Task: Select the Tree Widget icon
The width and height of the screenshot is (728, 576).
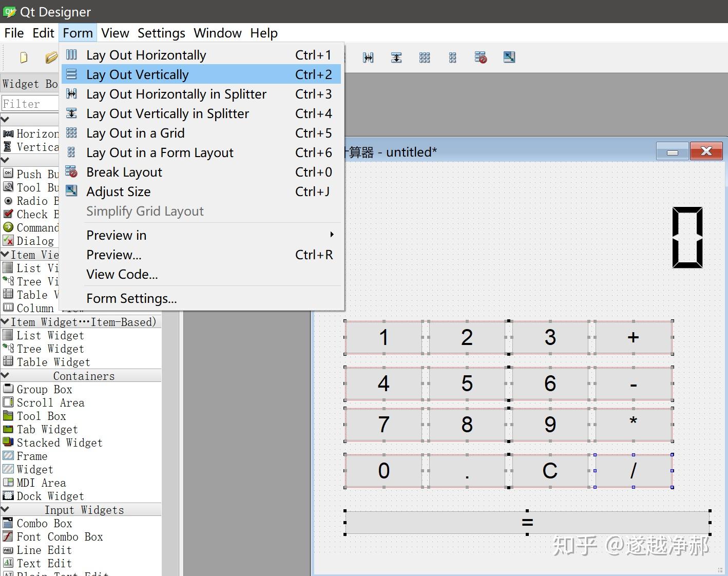Action: coord(8,348)
